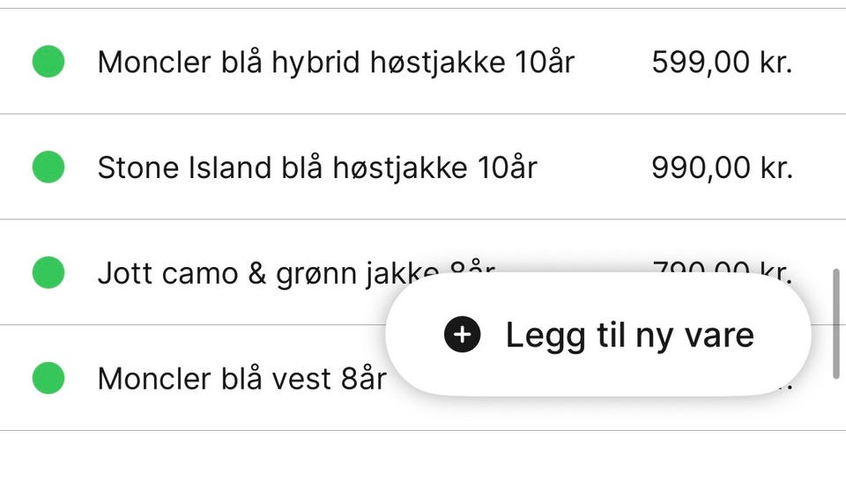Open Stone Island blå høstjakke 10år item
The image size is (846, 504).
[423, 167]
